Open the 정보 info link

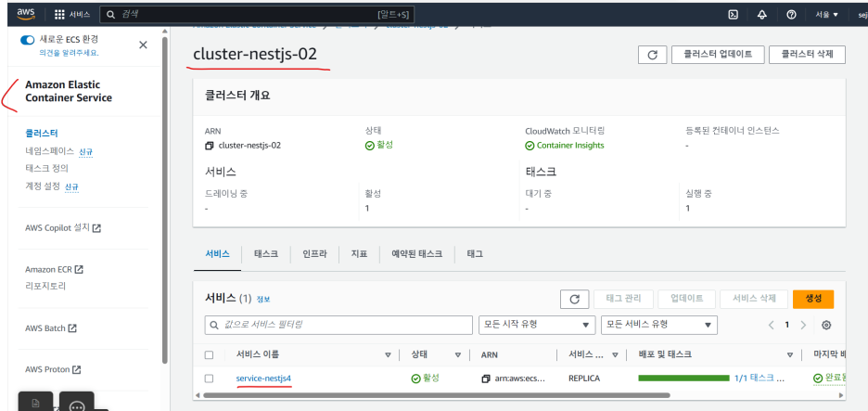263,299
